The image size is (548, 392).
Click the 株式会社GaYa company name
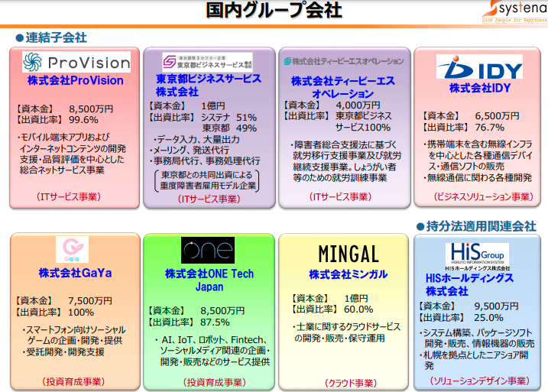[x=75, y=273]
